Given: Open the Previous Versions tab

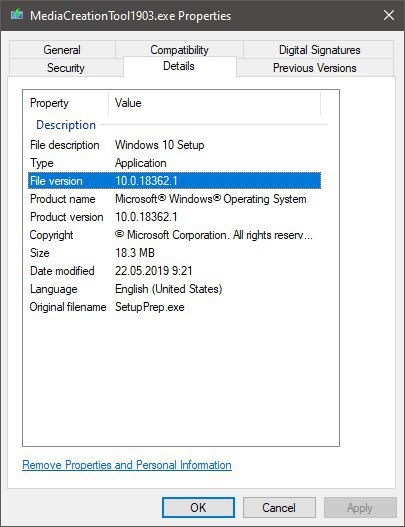Looking at the screenshot, I should (315, 68).
